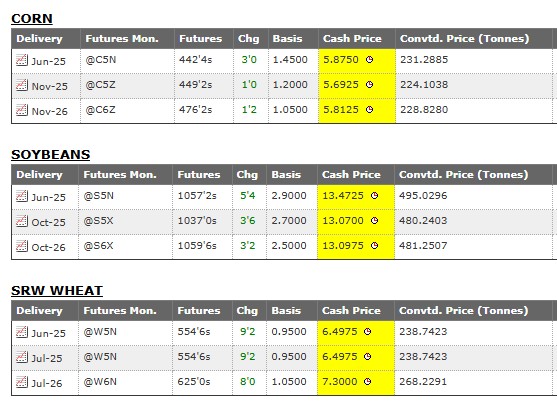557x406 pixels.
Task: Click the CORN section heading
Action: pos(32,18)
